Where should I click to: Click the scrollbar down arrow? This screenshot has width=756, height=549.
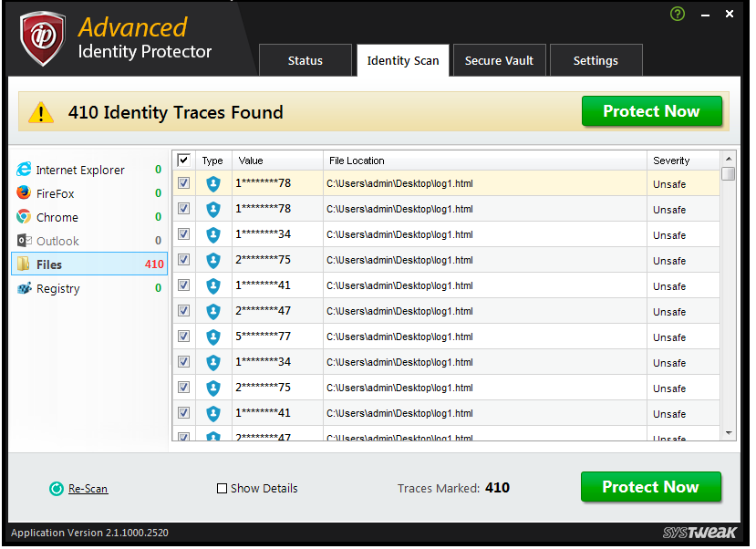point(729,433)
